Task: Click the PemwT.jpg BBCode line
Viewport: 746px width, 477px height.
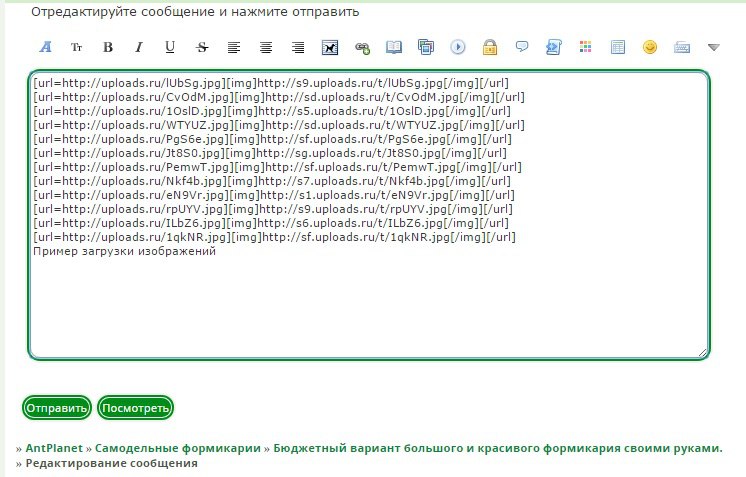Action: click(x=277, y=167)
